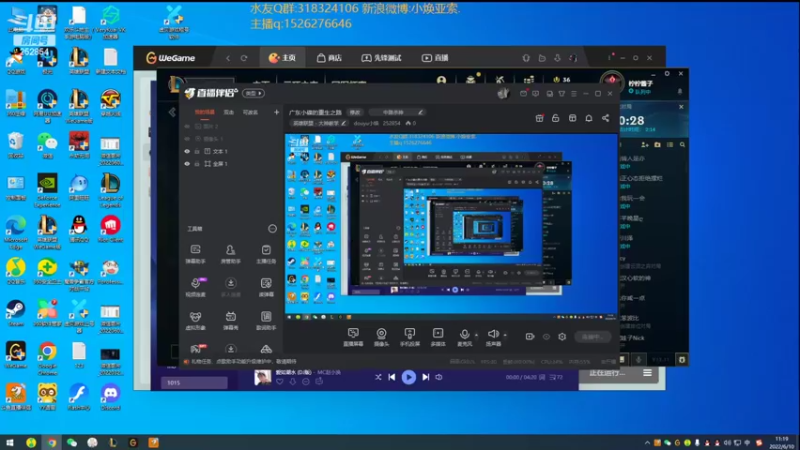Open the mail icon in the streaming app title bar

pos(523,94)
